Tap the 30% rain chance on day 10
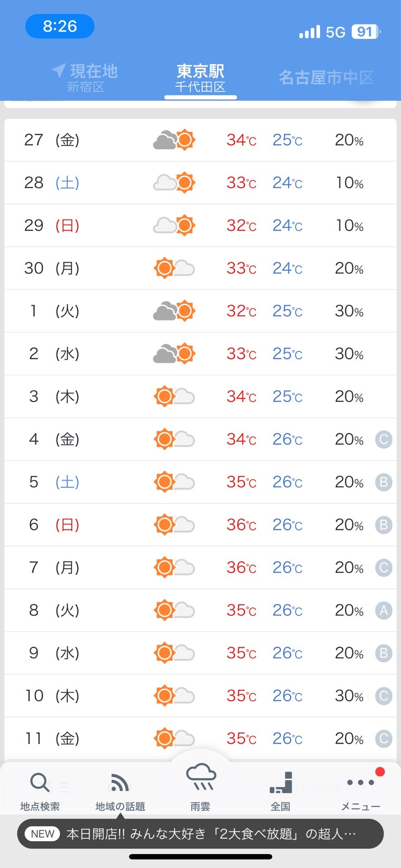 (x=349, y=696)
